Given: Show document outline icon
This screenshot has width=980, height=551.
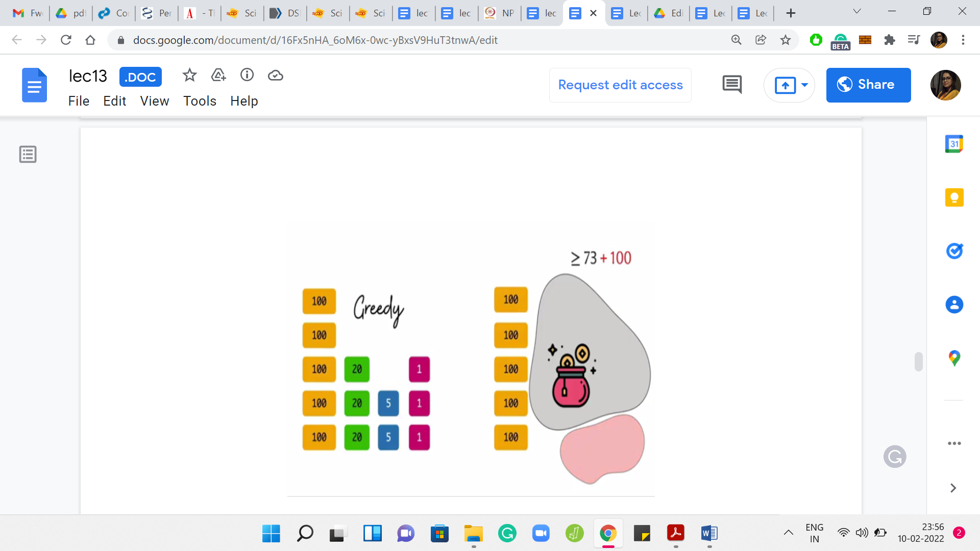Looking at the screenshot, I should 28,154.
